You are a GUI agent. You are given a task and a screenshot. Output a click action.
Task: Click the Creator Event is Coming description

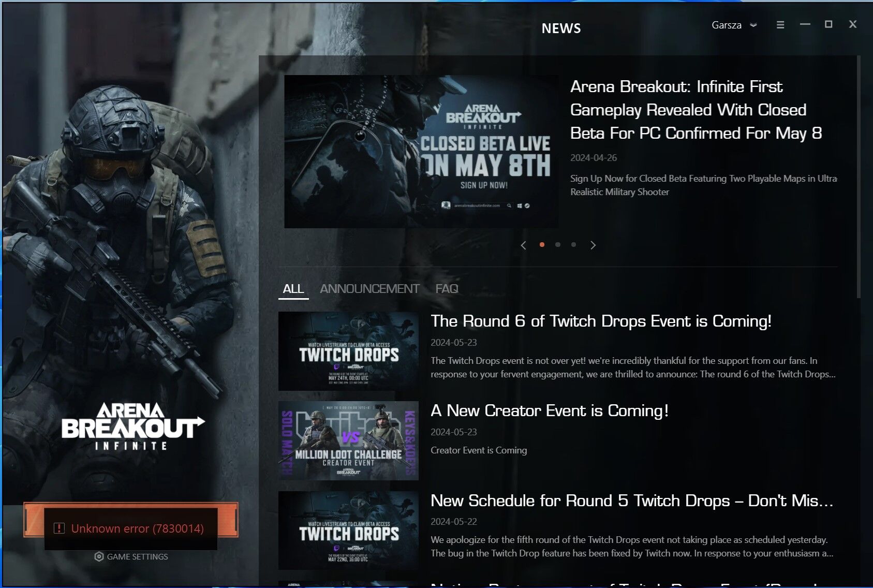coord(479,450)
